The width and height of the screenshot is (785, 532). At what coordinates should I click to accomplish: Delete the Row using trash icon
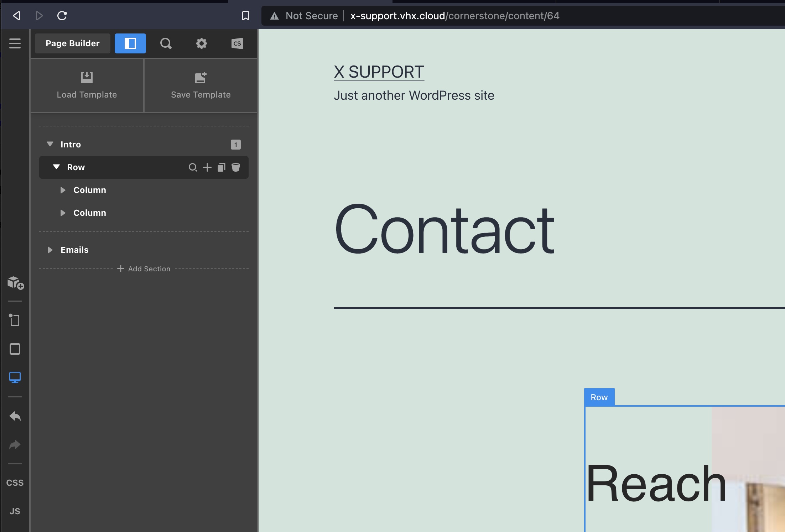(236, 167)
